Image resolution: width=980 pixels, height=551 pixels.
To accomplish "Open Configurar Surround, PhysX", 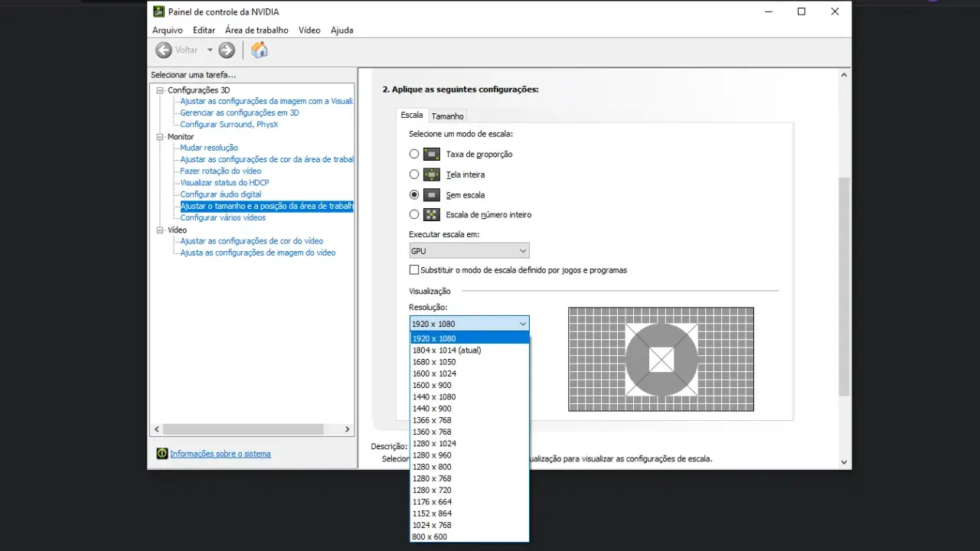I will point(229,124).
